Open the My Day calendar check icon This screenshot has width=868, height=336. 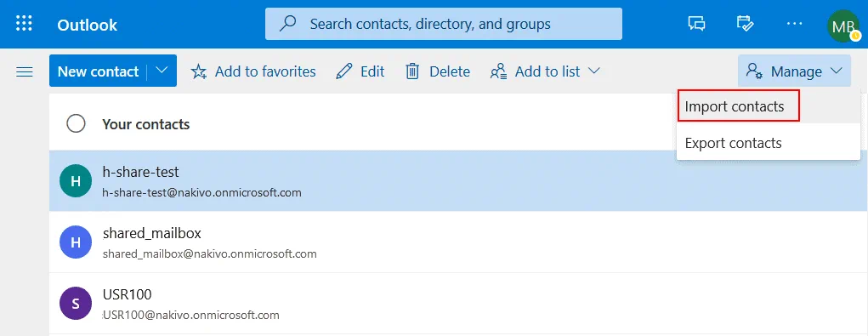745,24
